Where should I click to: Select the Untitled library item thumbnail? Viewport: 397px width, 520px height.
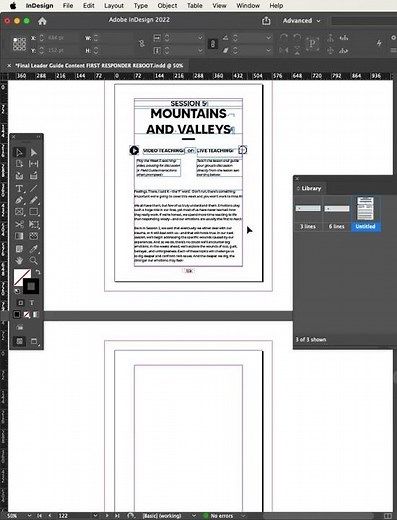point(366,208)
